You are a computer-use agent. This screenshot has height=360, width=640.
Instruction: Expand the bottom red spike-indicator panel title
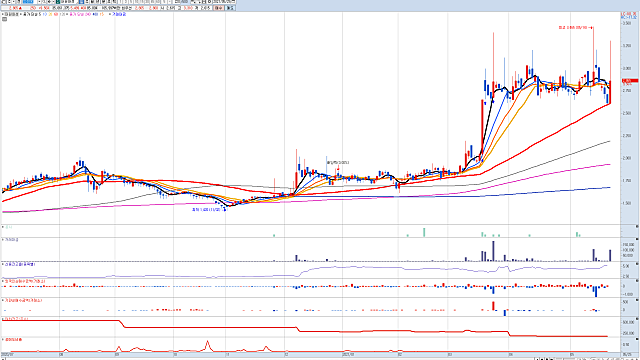pos(12,340)
